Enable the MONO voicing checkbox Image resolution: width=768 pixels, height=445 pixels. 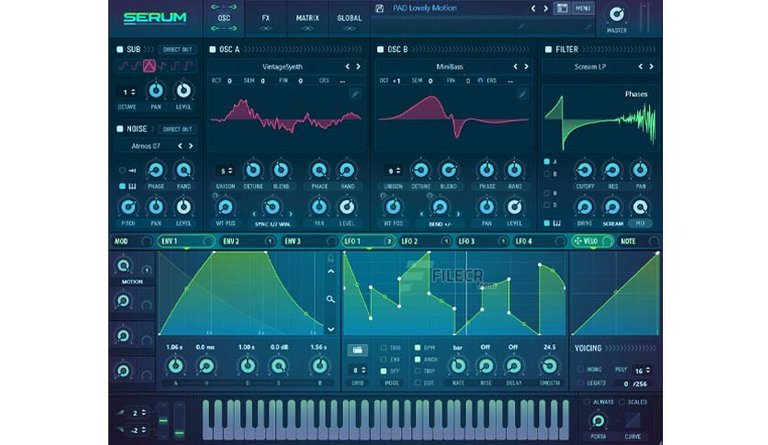click(580, 369)
